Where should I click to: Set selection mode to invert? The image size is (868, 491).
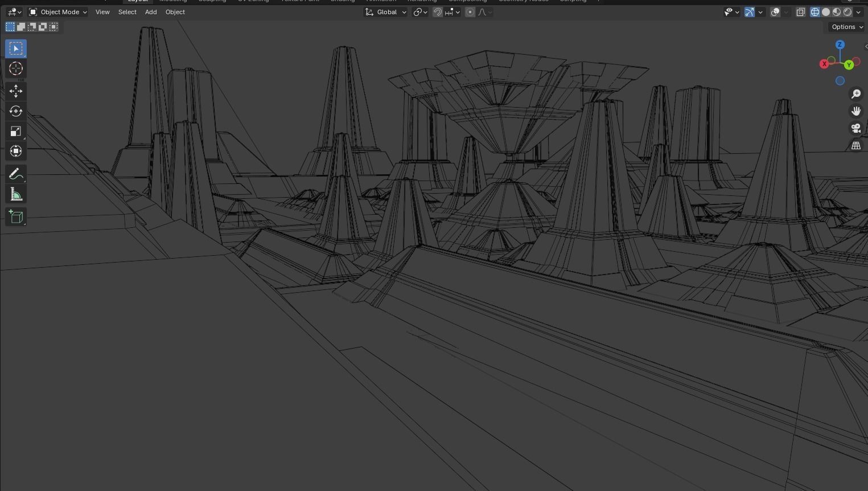[x=43, y=27]
